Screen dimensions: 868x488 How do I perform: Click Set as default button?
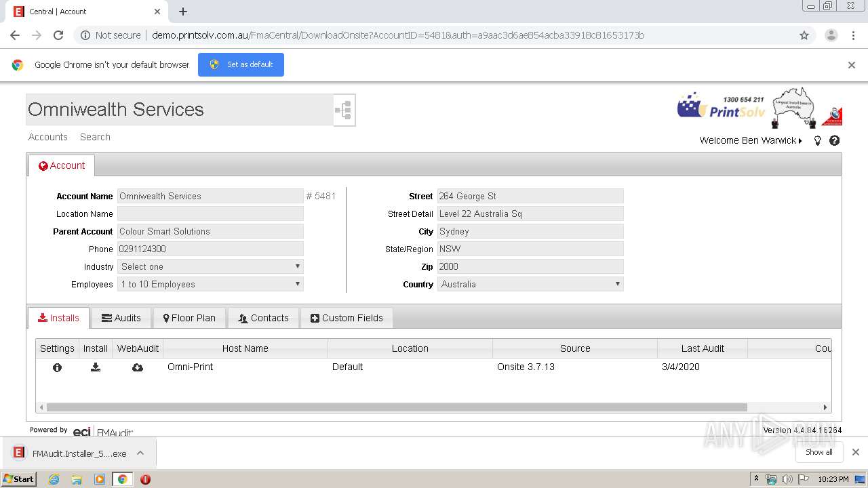241,64
